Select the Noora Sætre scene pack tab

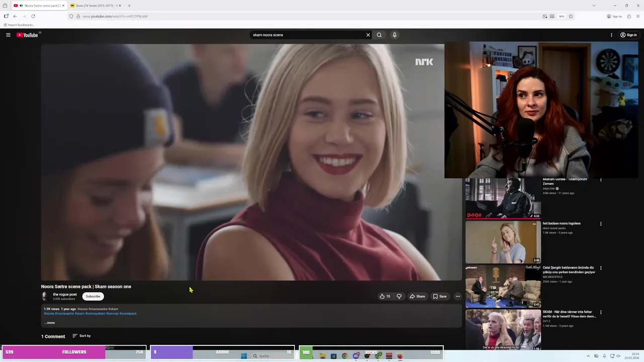(39, 6)
